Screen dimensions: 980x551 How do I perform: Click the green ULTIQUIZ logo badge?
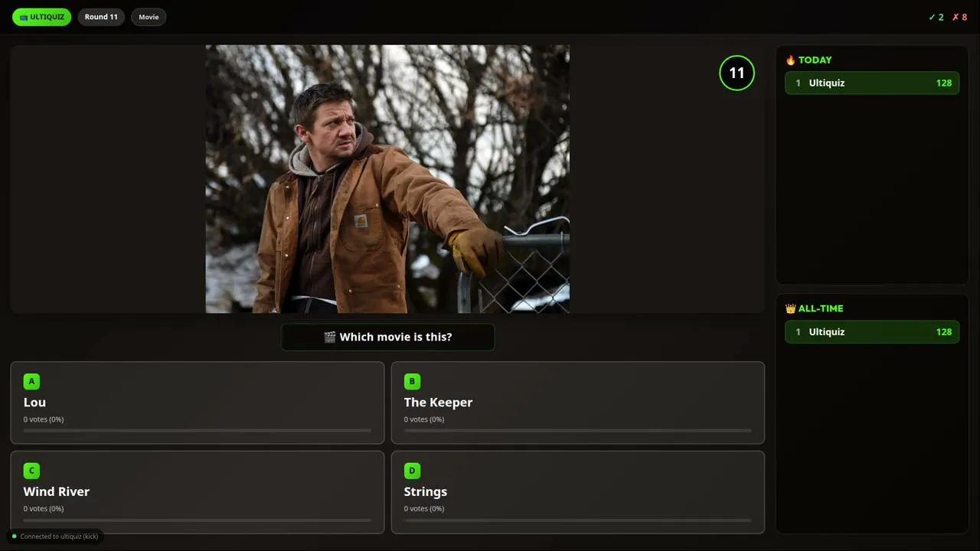(41, 17)
